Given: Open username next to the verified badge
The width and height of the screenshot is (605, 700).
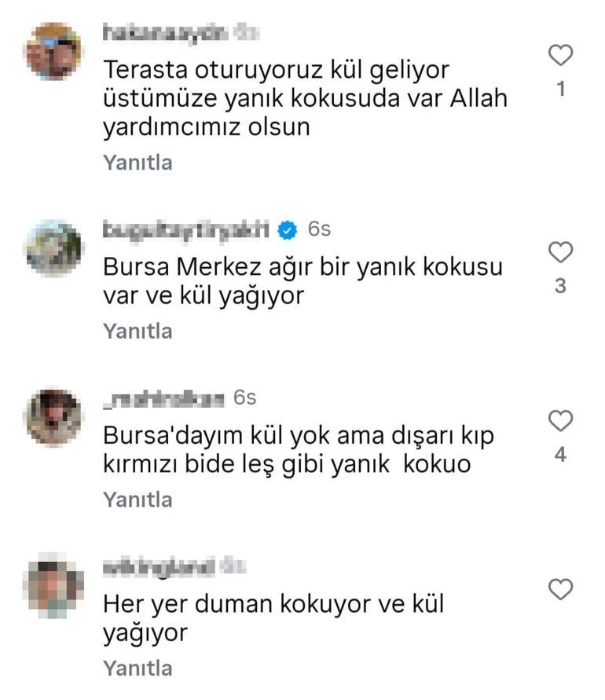Looking at the screenshot, I should pyautogui.click(x=186, y=230).
